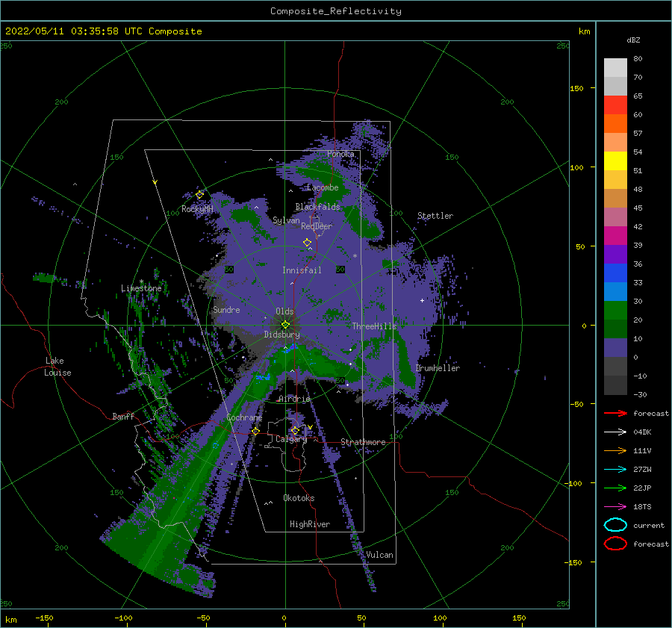Pick the bright green 20–30 dBZ swatch
Viewport: 672px width, 628px height.
(615, 310)
